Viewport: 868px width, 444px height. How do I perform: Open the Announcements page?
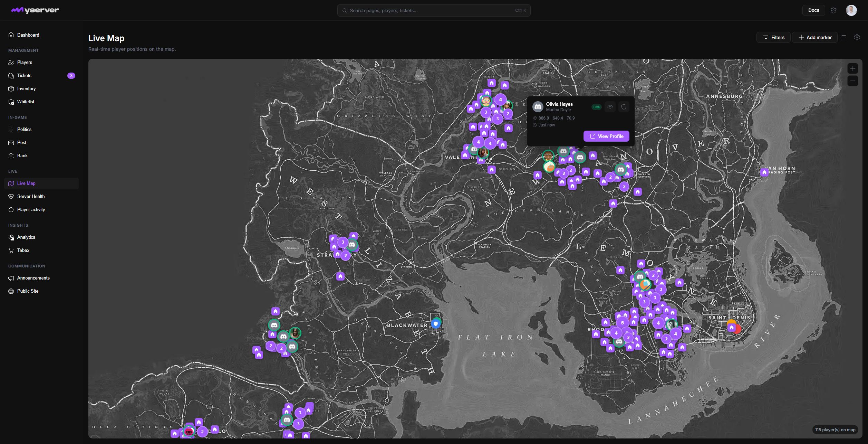(x=41, y=278)
